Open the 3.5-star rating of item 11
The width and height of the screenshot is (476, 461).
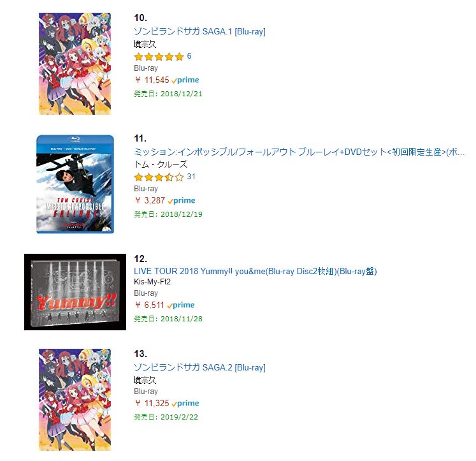(159, 177)
